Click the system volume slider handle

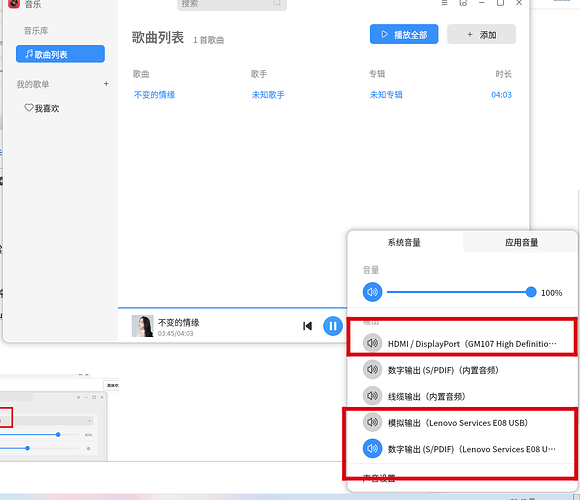pos(531,292)
